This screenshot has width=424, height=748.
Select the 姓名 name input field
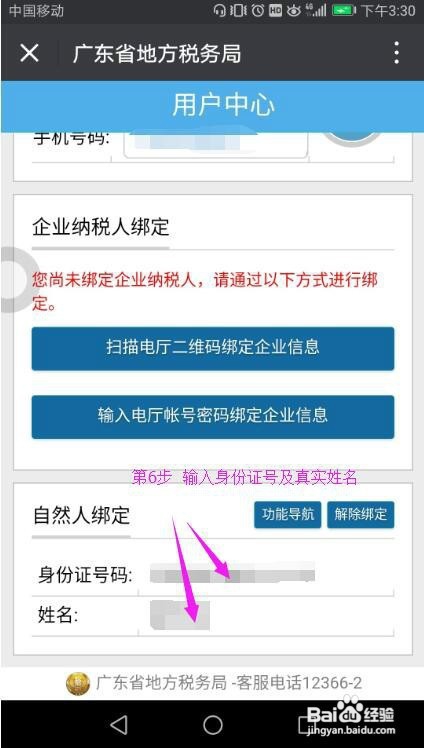pos(266,616)
